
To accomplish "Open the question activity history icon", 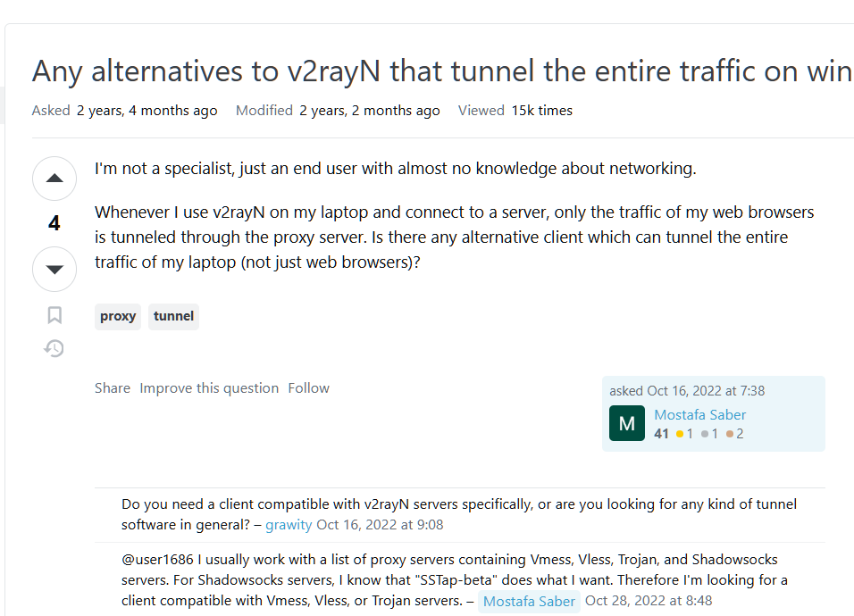I will [x=54, y=348].
